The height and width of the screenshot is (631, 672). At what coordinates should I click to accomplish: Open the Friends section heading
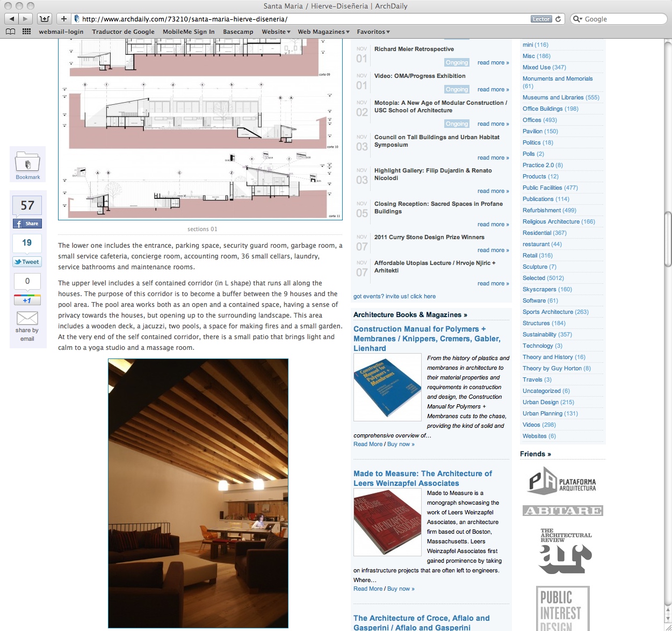(x=536, y=454)
